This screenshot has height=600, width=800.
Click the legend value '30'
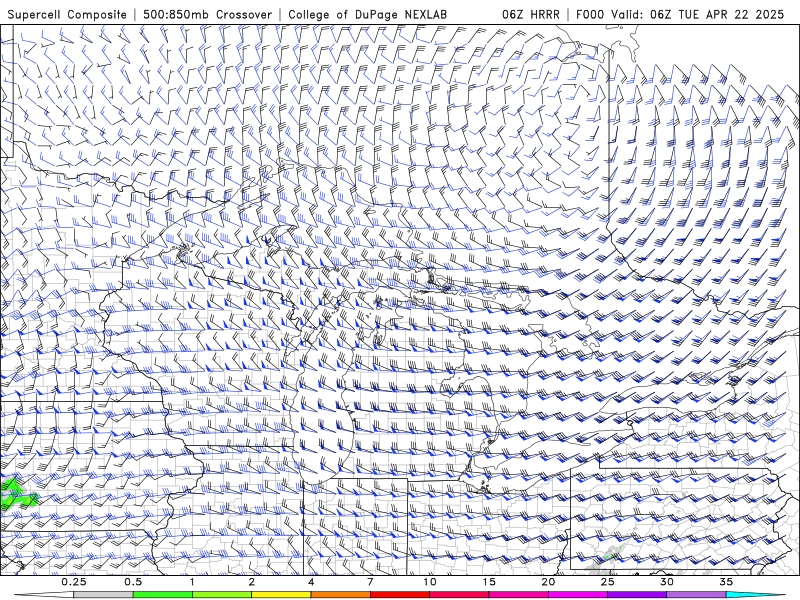coord(667,582)
